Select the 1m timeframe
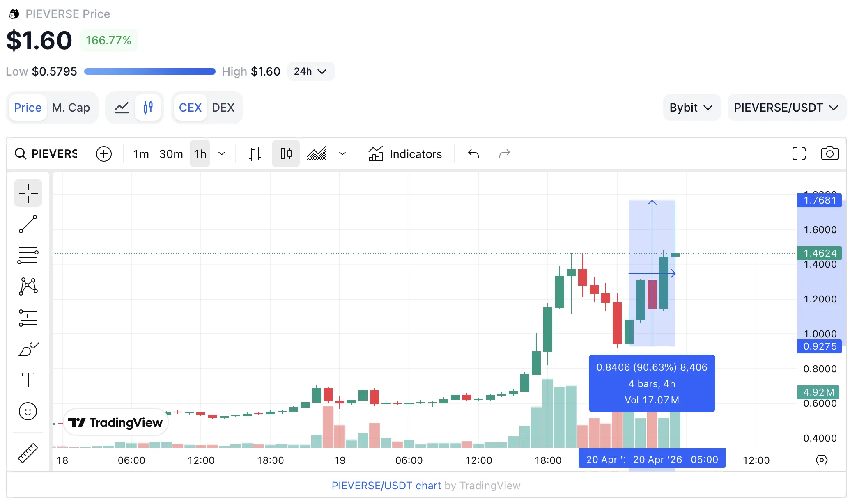This screenshot has height=504, width=850. [141, 154]
